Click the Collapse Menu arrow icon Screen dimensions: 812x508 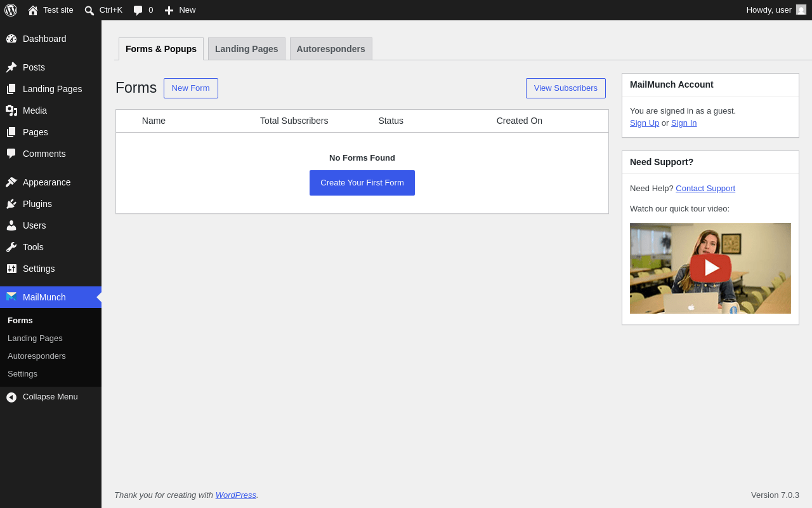11,398
